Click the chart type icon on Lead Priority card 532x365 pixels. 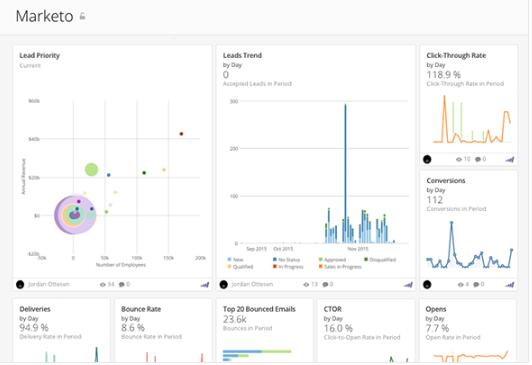click(x=205, y=285)
